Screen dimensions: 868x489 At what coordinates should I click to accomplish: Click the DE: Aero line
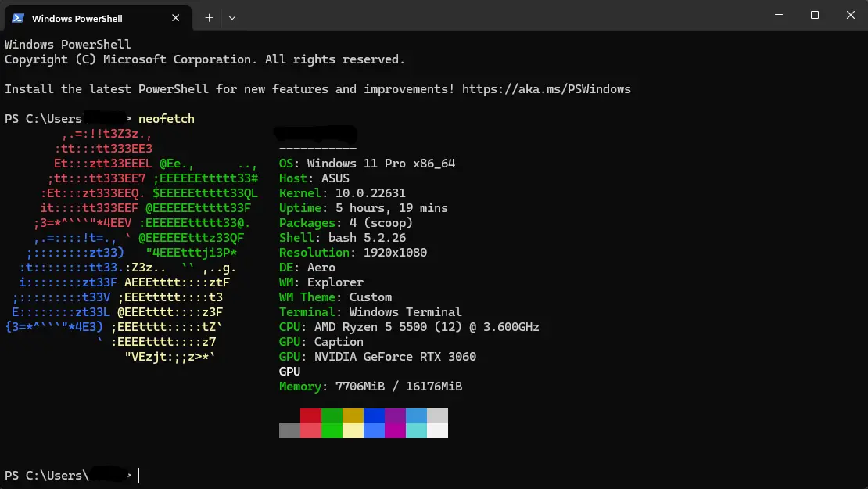[307, 268]
